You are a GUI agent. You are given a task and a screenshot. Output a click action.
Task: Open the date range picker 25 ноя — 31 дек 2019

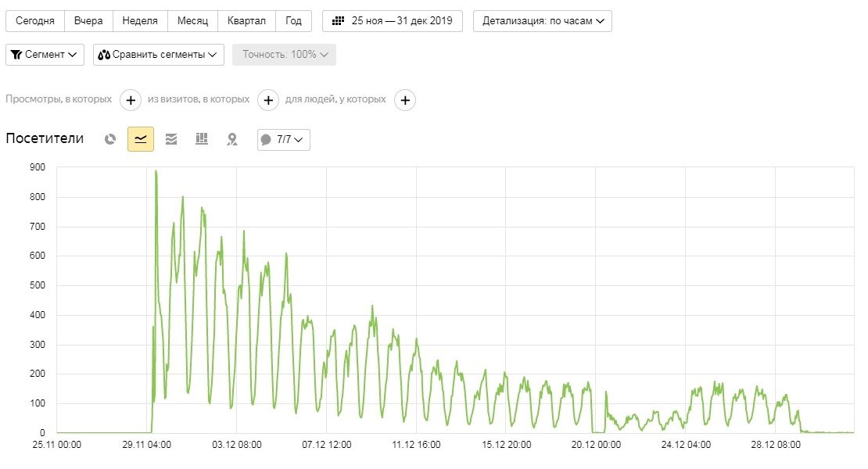[x=393, y=21]
